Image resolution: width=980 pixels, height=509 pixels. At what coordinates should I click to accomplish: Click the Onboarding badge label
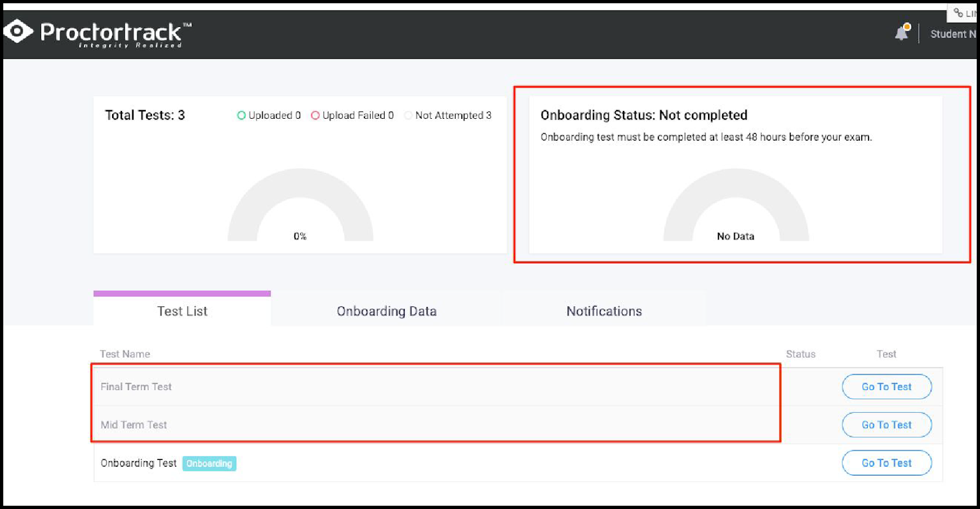click(x=209, y=464)
